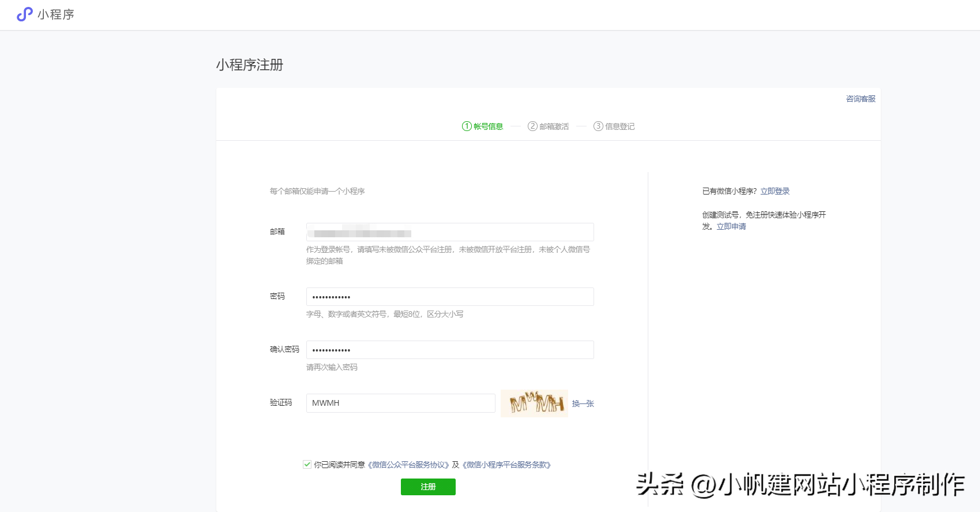
Task: Click the 小程序 header title text
Action: tap(56, 14)
